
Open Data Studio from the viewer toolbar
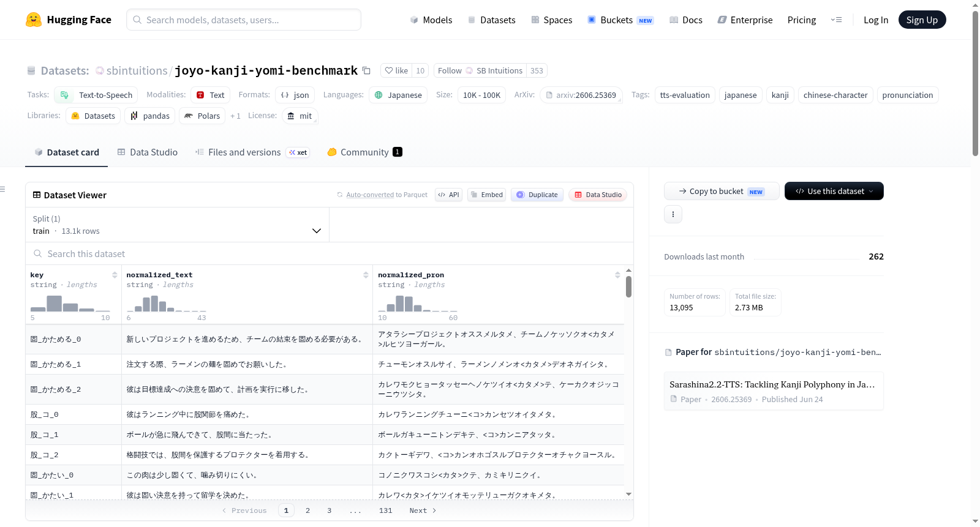tap(598, 195)
